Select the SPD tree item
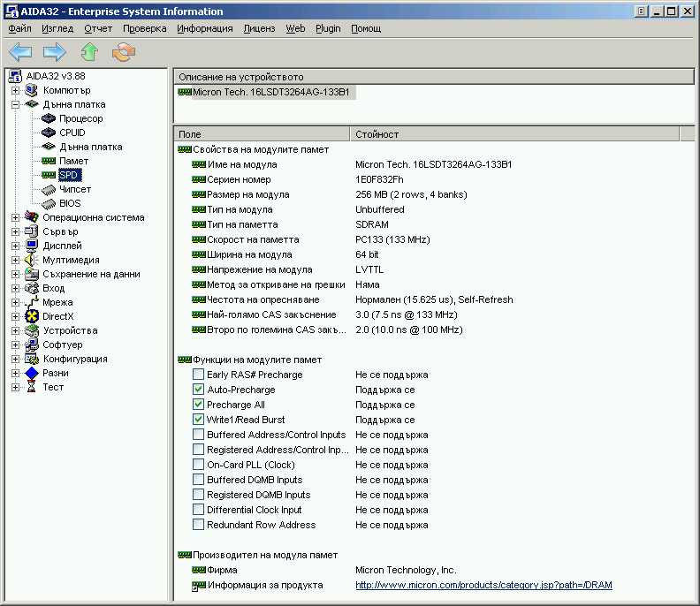The width and height of the screenshot is (700, 606). pos(70,175)
